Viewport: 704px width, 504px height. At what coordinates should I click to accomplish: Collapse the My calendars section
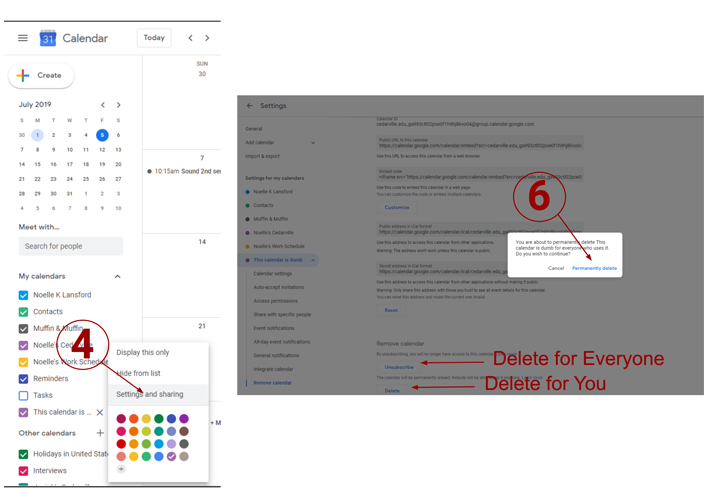[x=117, y=276]
